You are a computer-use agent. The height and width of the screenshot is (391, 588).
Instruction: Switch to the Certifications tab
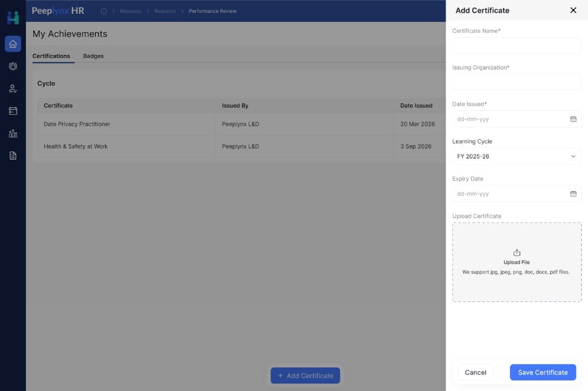point(51,56)
